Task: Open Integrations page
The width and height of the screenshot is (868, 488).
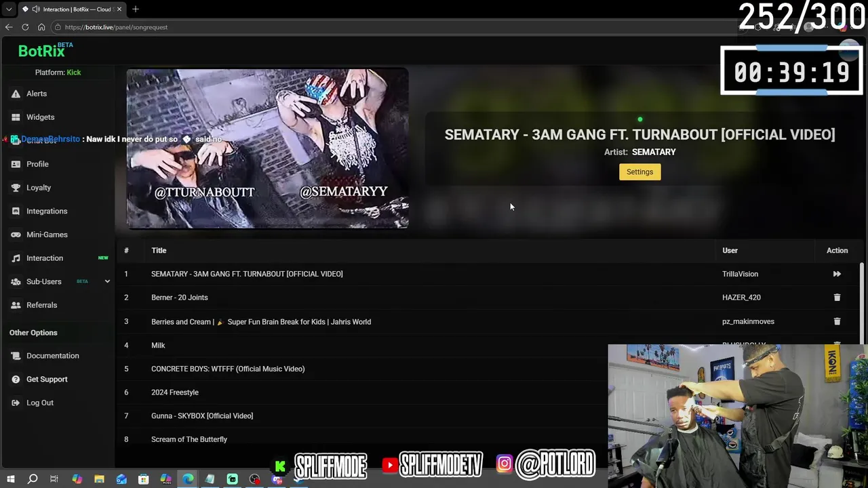Action: point(47,211)
